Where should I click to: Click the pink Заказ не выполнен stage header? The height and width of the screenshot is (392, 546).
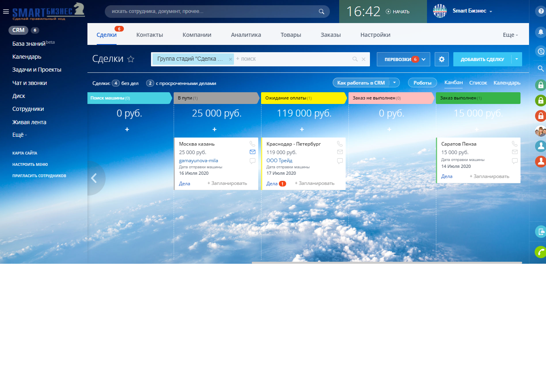point(391,98)
